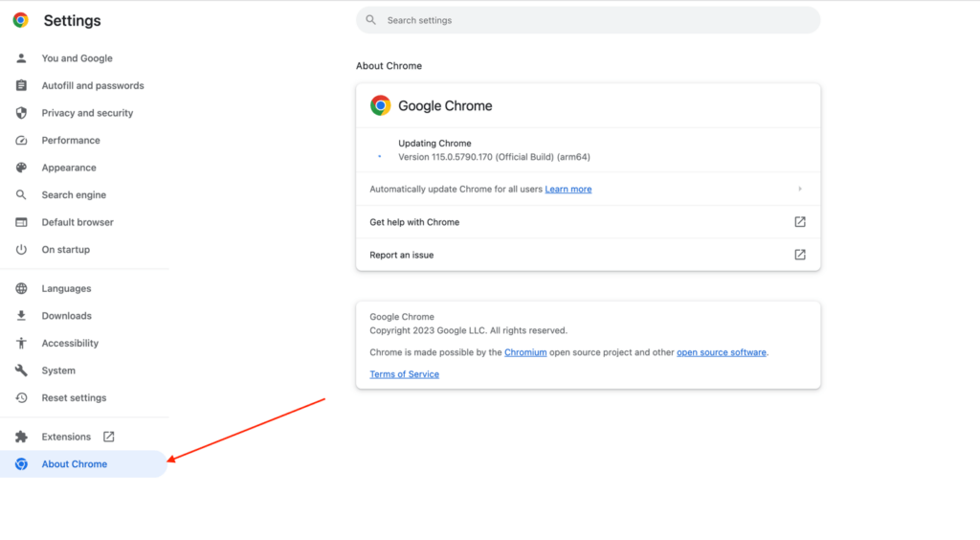Click the Google Chrome logo in the card
The height and width of the screenshot is (540, 980).
(380, 105)
